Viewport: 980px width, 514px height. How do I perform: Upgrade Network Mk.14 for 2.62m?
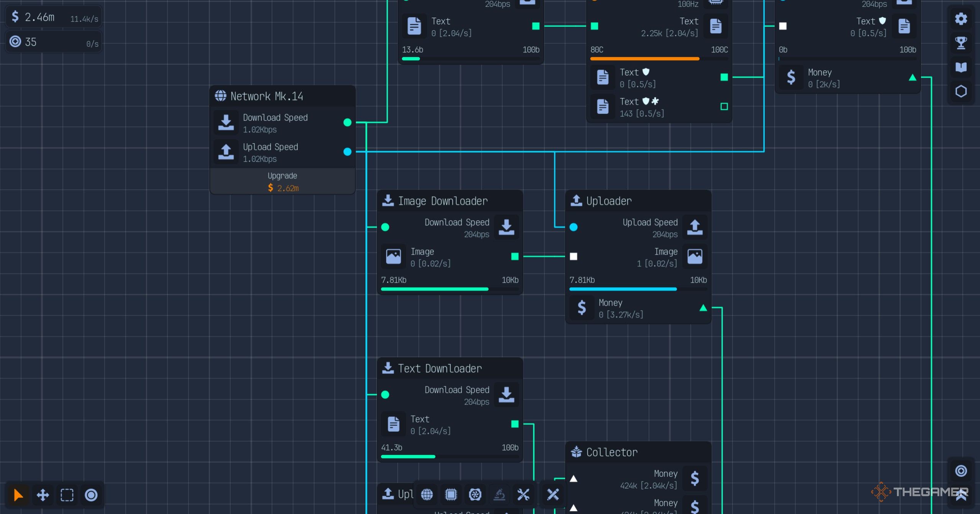pos(283,182)
